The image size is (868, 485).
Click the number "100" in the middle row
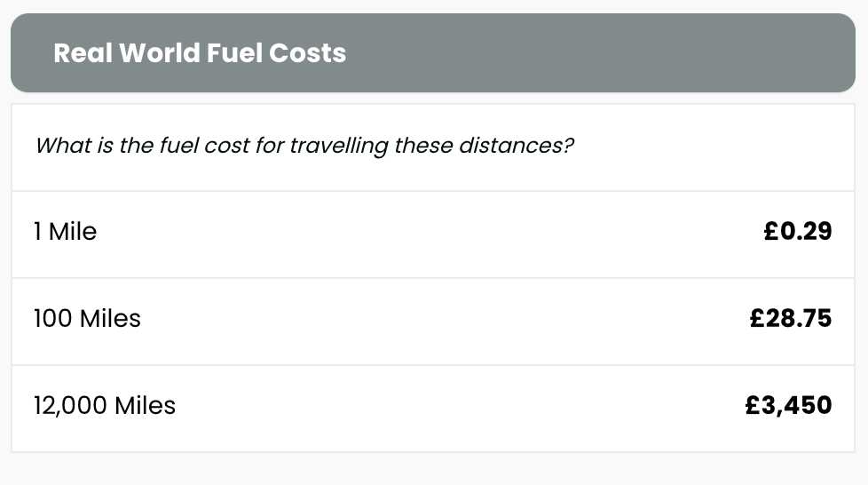click(52, 318)
